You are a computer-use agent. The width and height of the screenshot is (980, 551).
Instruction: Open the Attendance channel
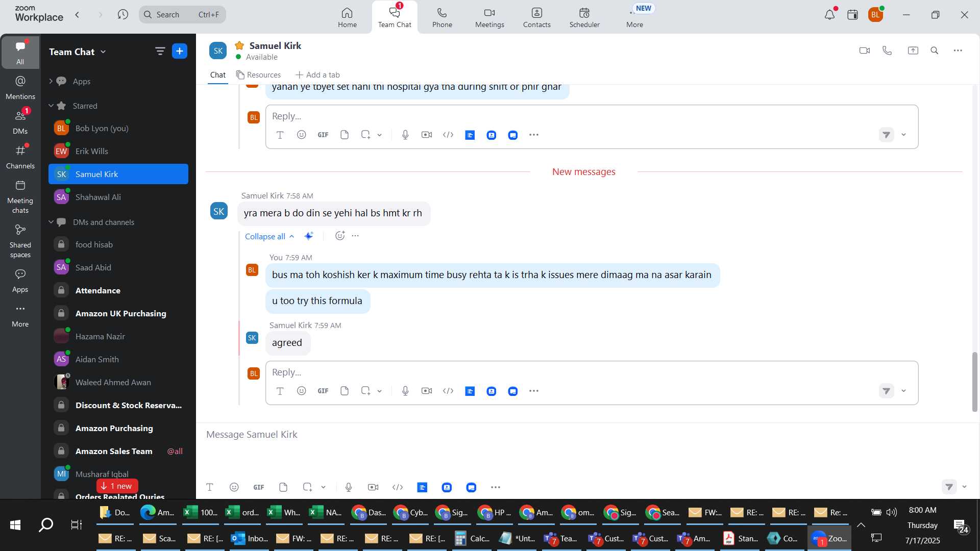tap(118, 290)
